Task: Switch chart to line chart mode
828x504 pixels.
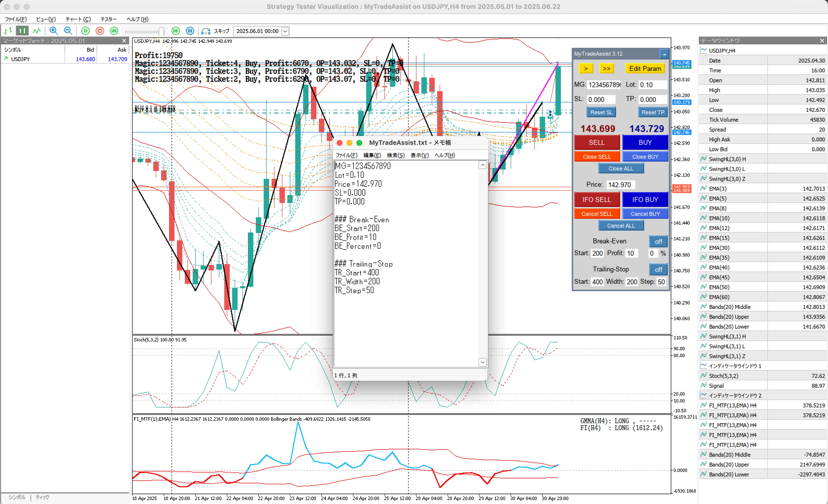Action: [x=37, y=31]
